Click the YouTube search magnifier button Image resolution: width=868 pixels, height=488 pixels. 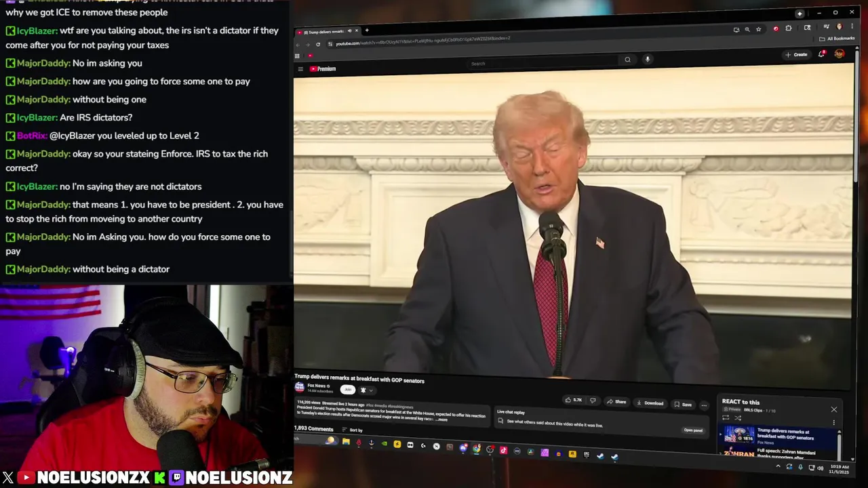[627, 60]
